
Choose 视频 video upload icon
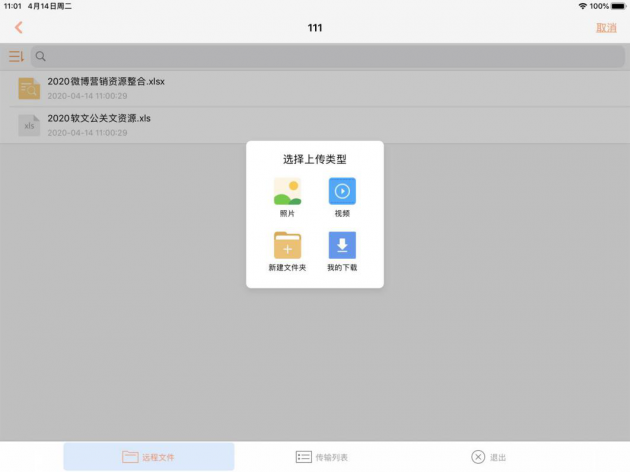point(342,191)
